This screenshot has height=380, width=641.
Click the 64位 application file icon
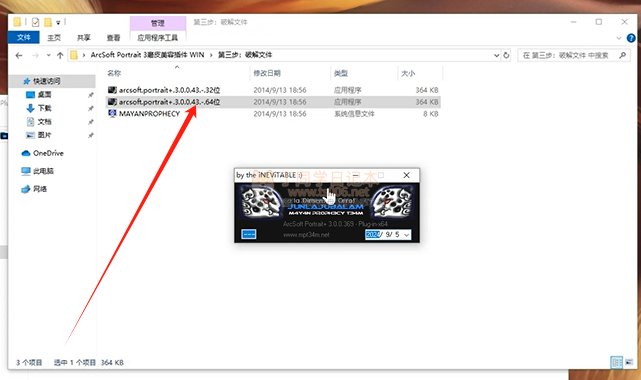pos(112,102)
